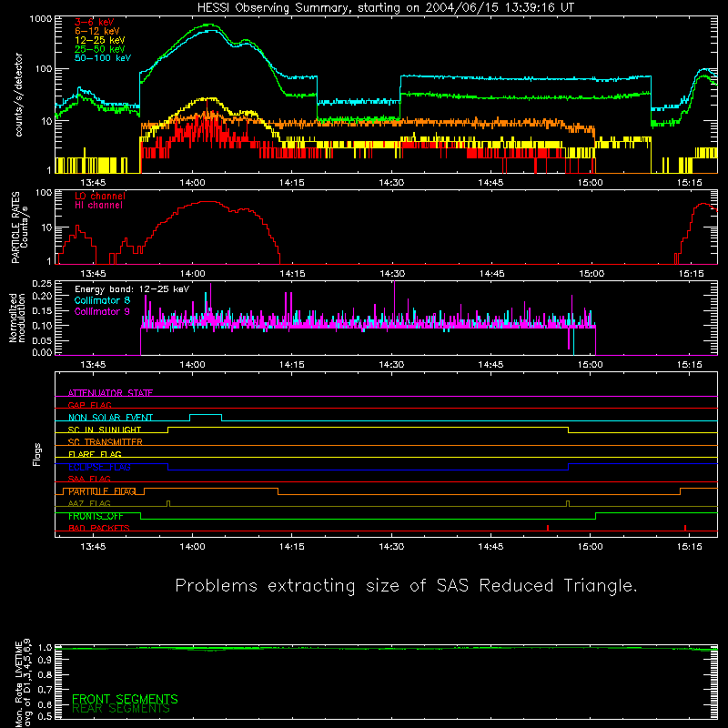
Task: Click the LO channel legend label
Action: [100, 196]
